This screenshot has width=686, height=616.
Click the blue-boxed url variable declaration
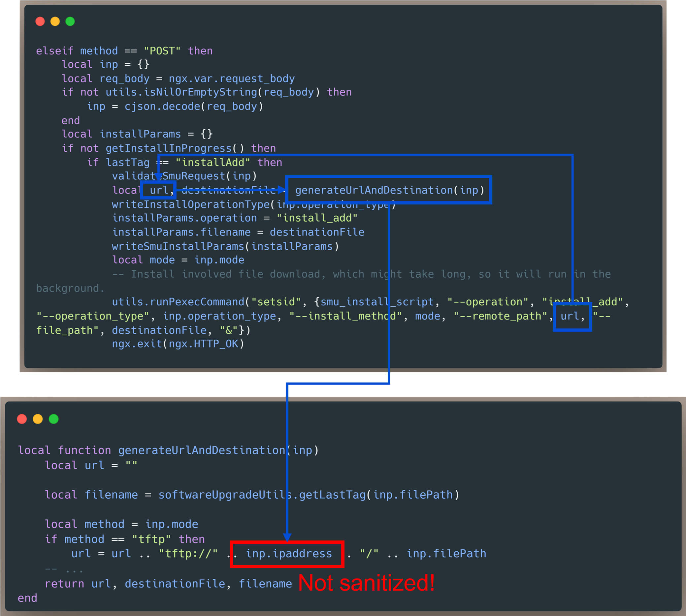[x=158, y=190]
